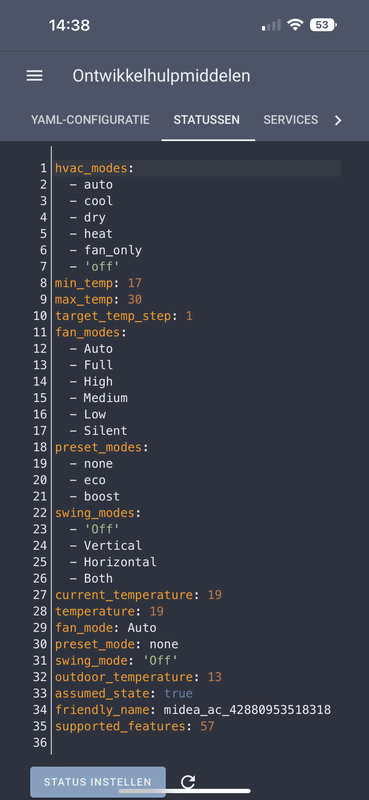Tap the cellular signal bars icon

tap(271, 25)
